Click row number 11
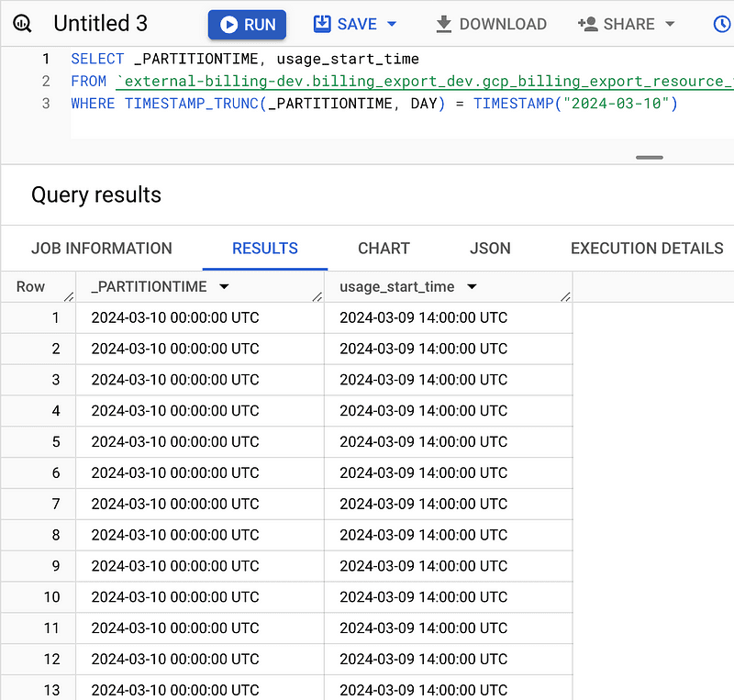Viewport: 734px width, 700px height. point(51,628)
